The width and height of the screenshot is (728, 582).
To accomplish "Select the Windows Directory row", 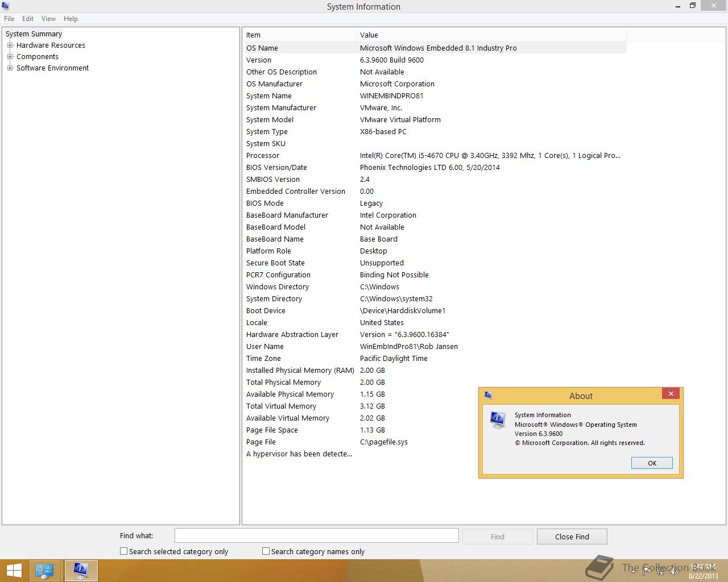I will pyautogui.click(x=435, y=287).
